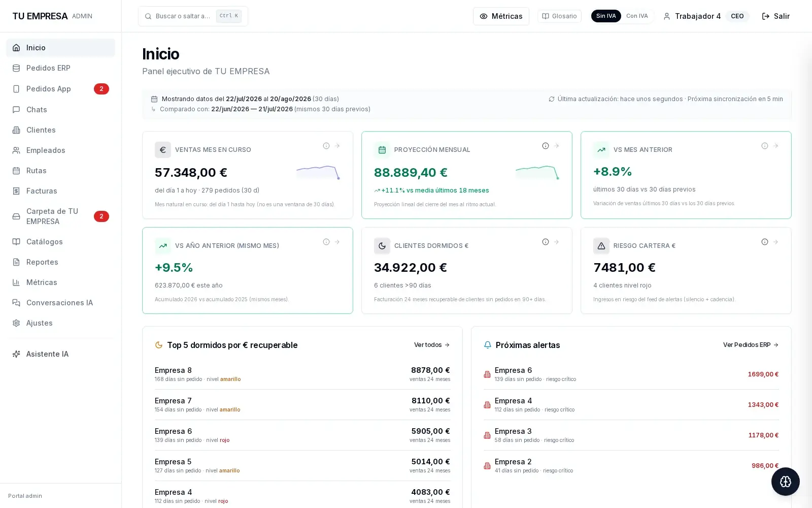Click the refresh icon beside Última actualización
812x508 pixels.
[552, 99]
